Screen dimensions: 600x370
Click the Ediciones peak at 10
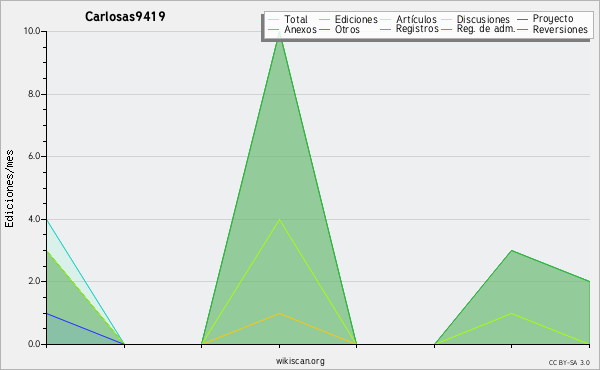click(279, 32)
